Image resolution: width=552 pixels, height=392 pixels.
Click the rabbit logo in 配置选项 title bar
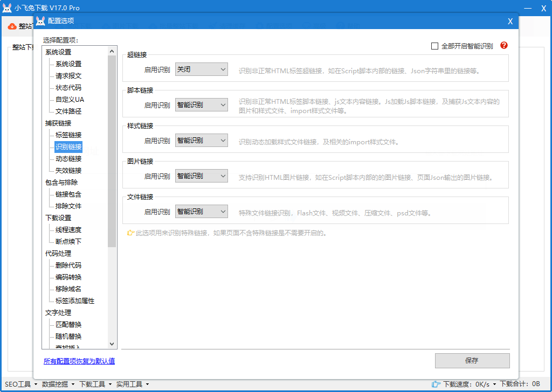click(40, 21)
